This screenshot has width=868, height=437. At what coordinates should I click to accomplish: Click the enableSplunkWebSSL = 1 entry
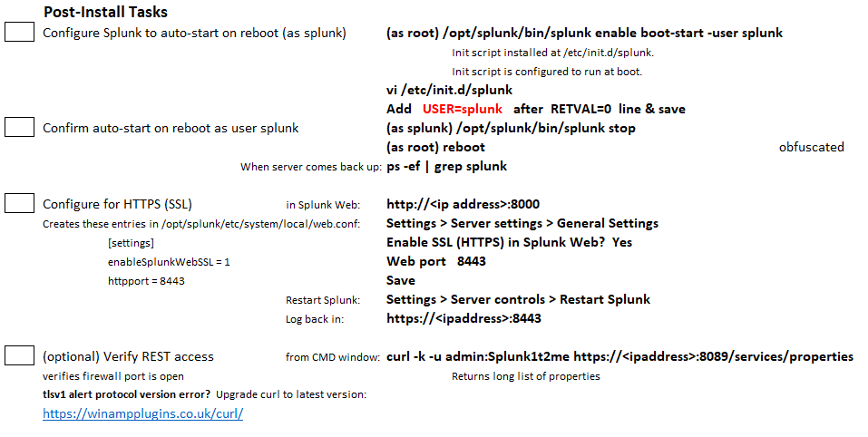tap(169, 261)
